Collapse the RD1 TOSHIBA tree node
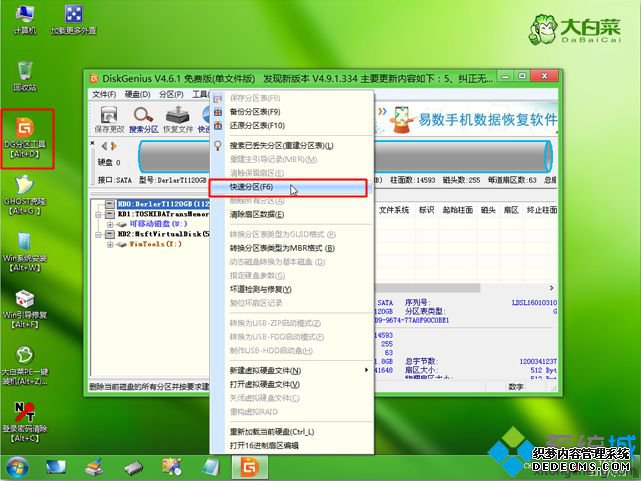 [x=99, y=214]
